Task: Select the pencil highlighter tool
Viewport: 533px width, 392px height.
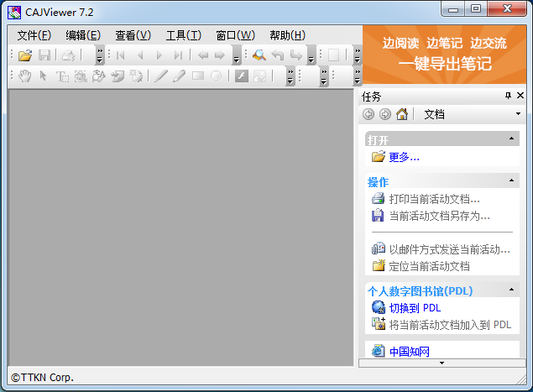Action: click(179, 76)
